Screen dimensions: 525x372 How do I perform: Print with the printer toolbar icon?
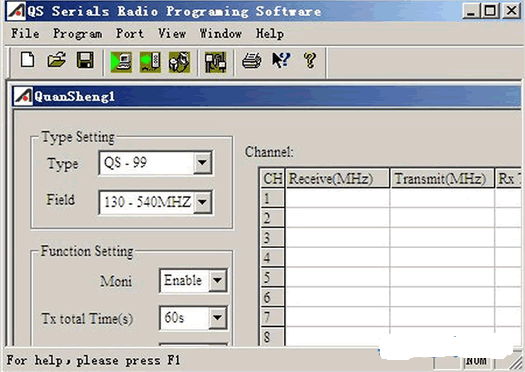[x=251, y=61]
